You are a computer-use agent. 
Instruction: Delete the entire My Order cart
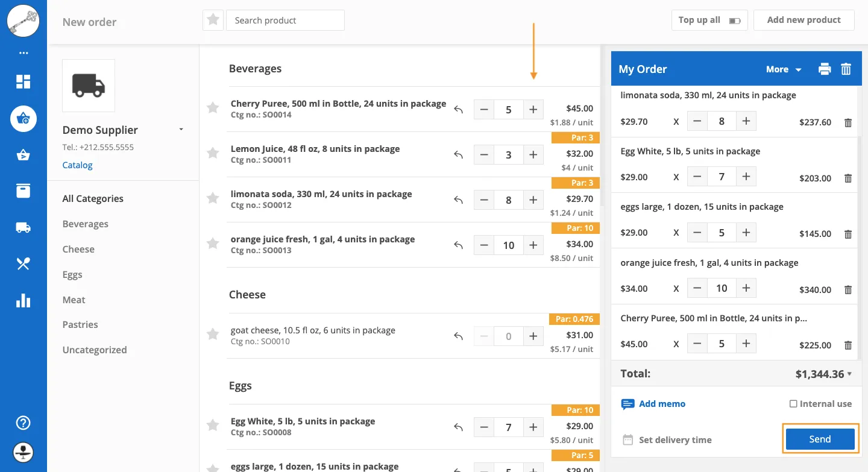point(846,69)
